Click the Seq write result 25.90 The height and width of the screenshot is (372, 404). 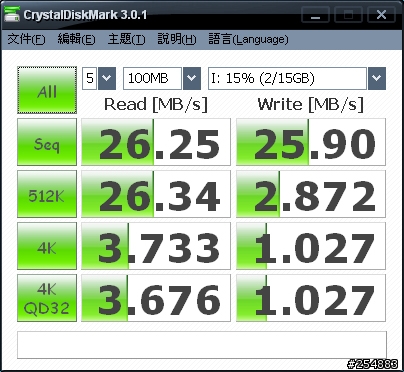click(311, 142)
